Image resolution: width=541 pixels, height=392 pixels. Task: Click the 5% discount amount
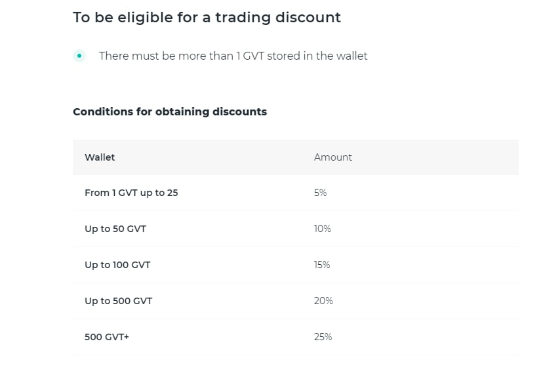pos(320,193)
